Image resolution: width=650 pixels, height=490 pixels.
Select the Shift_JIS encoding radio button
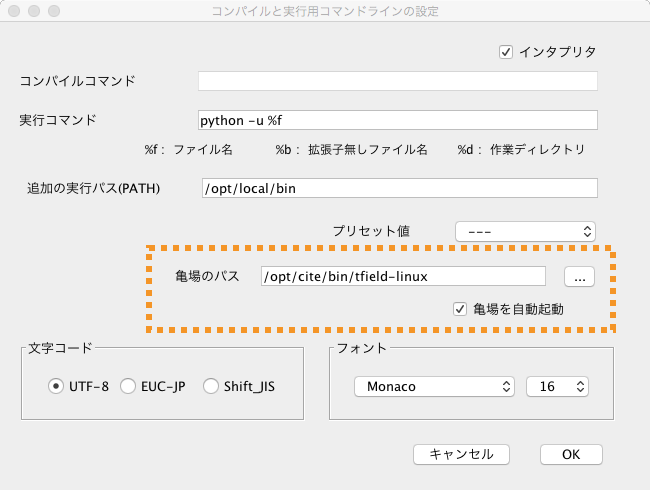(x=211, y=386)
